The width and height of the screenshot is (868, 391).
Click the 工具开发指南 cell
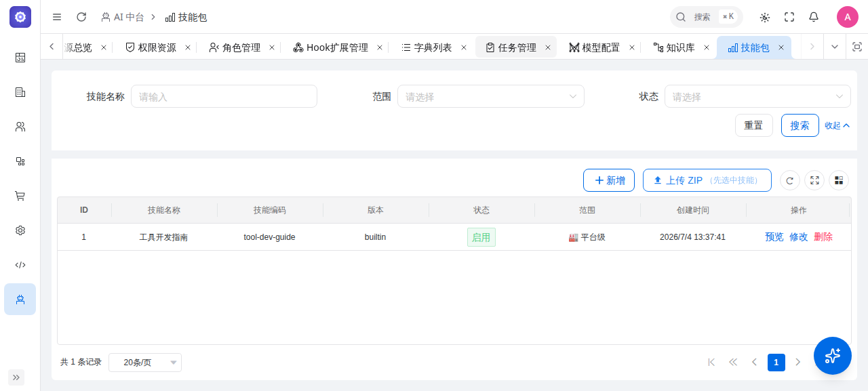pyautogui.click(x=163, y=237)
